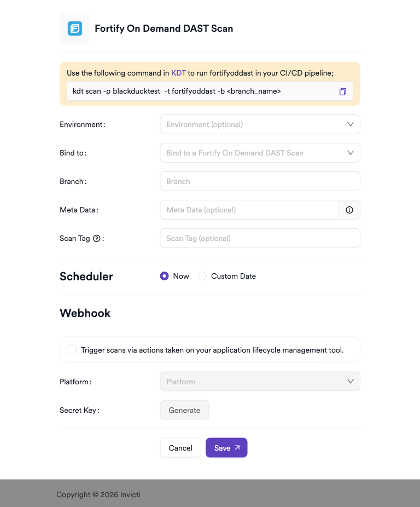420x507 pixels.
Task: Open the KDT link
Action: (178, 73)
